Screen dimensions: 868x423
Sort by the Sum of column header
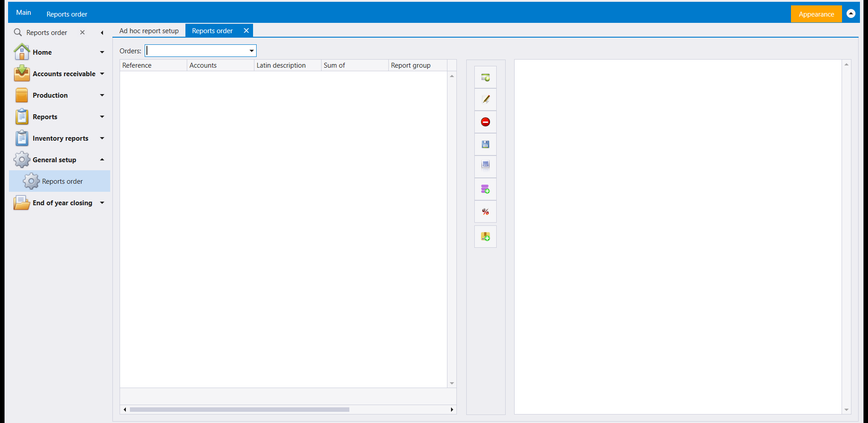click(355, 65)
